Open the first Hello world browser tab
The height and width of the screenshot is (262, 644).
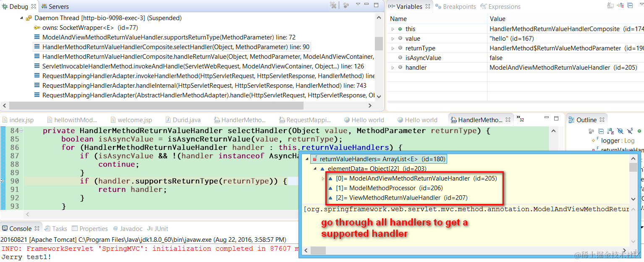[x=364, y=120]
